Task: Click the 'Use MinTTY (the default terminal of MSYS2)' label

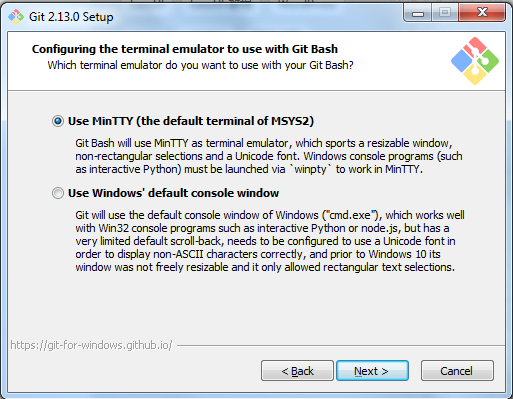Action: 191,121
